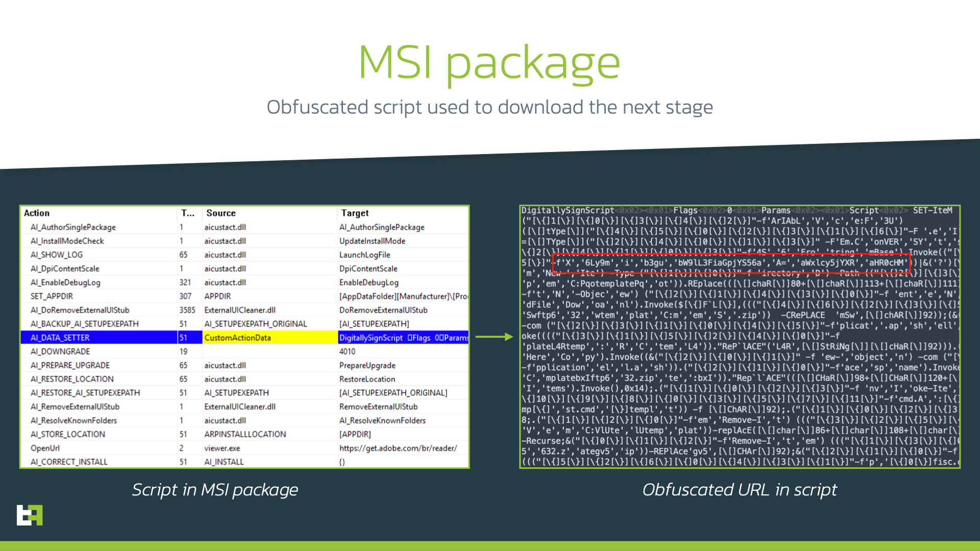Screen dimensions: 980x551
Task: Select the AI_RESTORE_LOCATION action row
Action: point(244,379)
